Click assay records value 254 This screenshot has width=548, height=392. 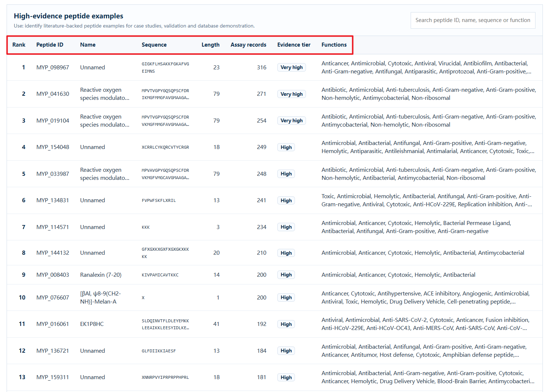pos(262,121)
